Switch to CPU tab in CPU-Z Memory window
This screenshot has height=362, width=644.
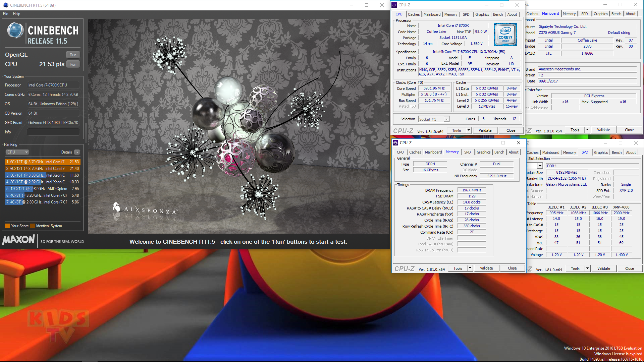click(400, 152)
